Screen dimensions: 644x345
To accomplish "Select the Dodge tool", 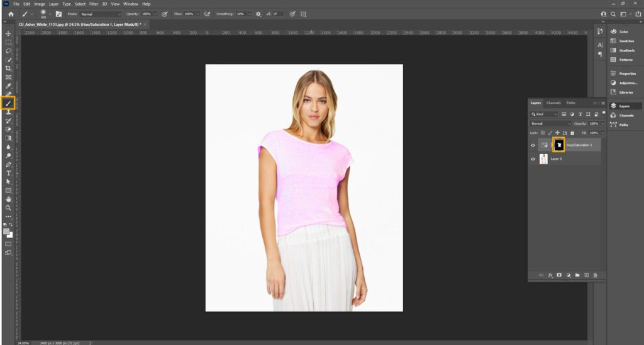I will click(x=8, y=156).
